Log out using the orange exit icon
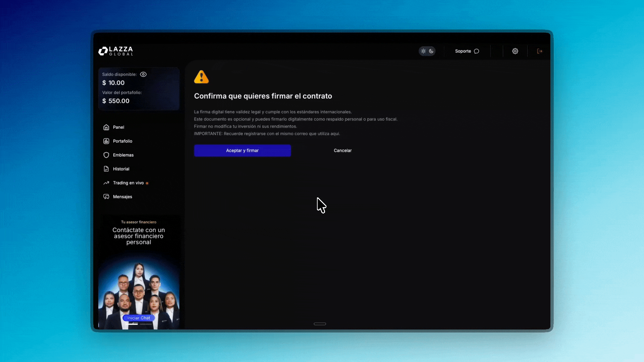Viewport: 644px width, 362px height. [540, 51]
